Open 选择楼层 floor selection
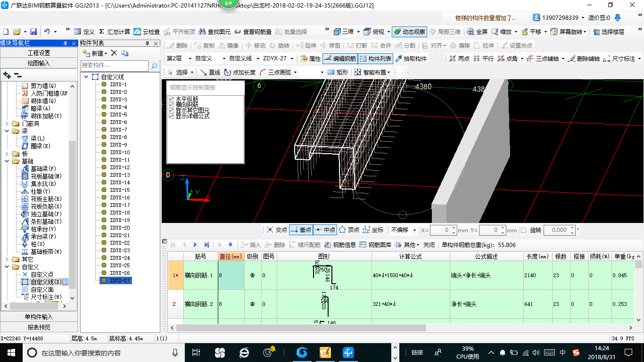The image size is (644, 362). [x=609, y=32]
